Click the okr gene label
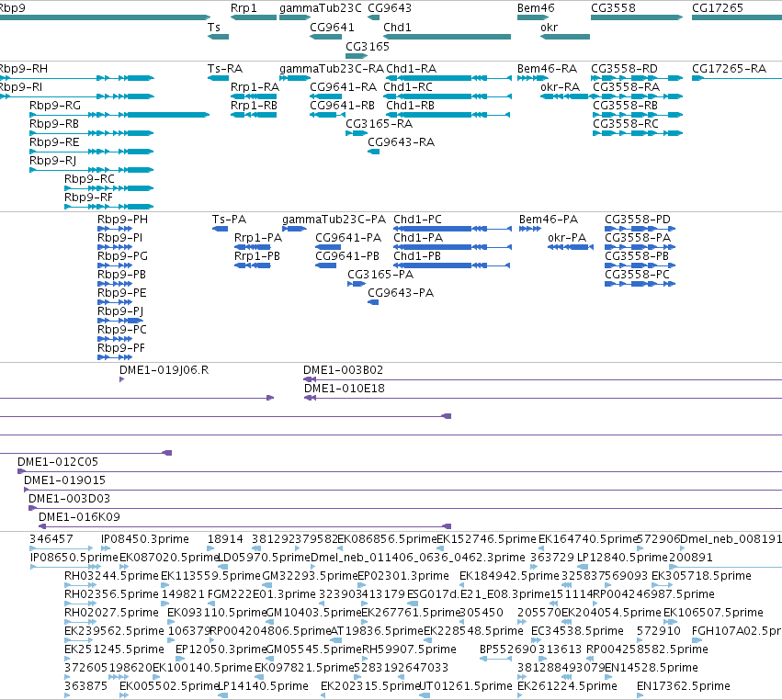The width and height of the screenshot is (782, 700). [550, 28]
